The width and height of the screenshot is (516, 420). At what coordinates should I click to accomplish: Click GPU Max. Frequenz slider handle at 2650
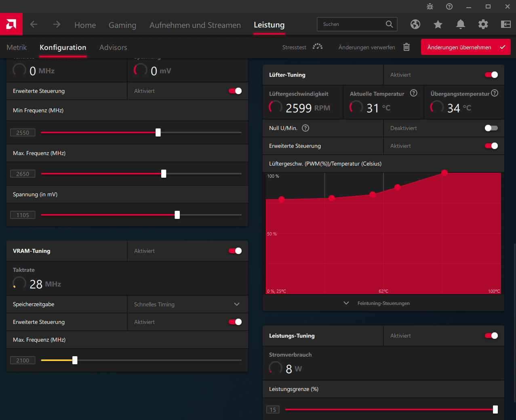coord(164,174)
